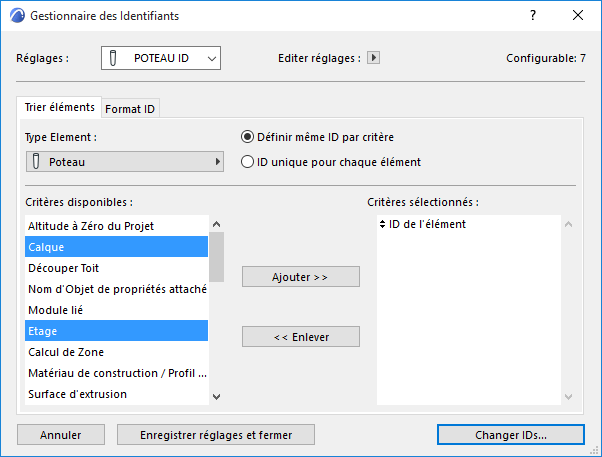Click the column icon in Réglages dropdown

[117, 58]
